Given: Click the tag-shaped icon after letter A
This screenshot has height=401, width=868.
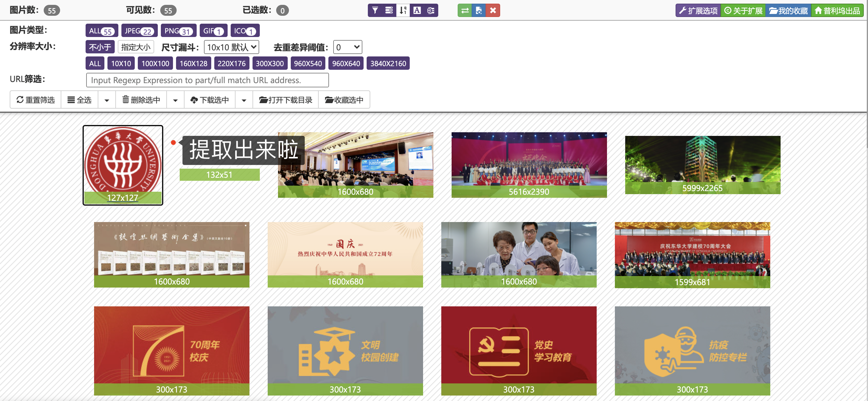Looking at the screenshot, I should click(x=431, y=10).
